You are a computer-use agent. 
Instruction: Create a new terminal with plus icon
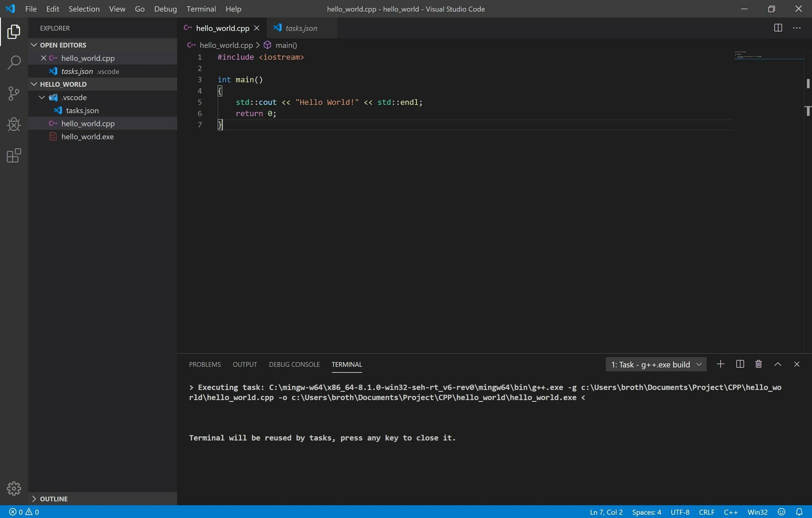[x=720, y=364]
